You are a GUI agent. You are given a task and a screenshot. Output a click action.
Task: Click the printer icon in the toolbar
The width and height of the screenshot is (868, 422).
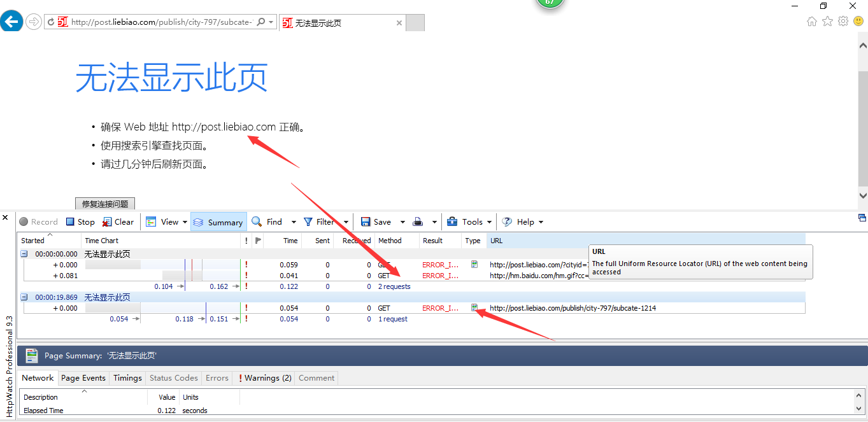click(x=418, y=222)
